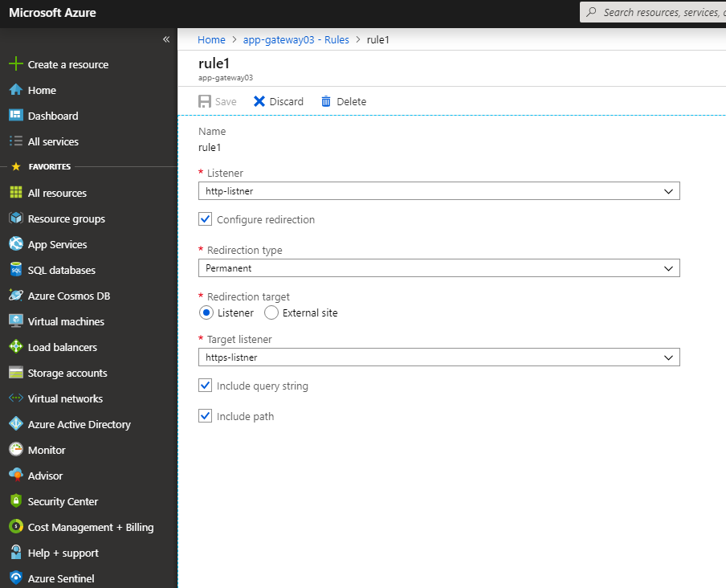Open the app-gateway03 - Rules breadcrumb link

[296, 40]
